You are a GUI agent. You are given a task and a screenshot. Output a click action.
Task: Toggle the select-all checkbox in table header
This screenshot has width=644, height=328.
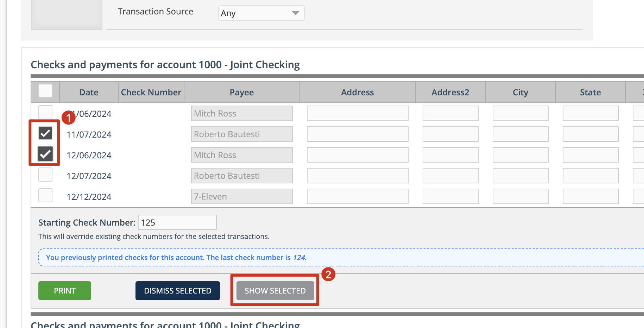coord(45,91)
